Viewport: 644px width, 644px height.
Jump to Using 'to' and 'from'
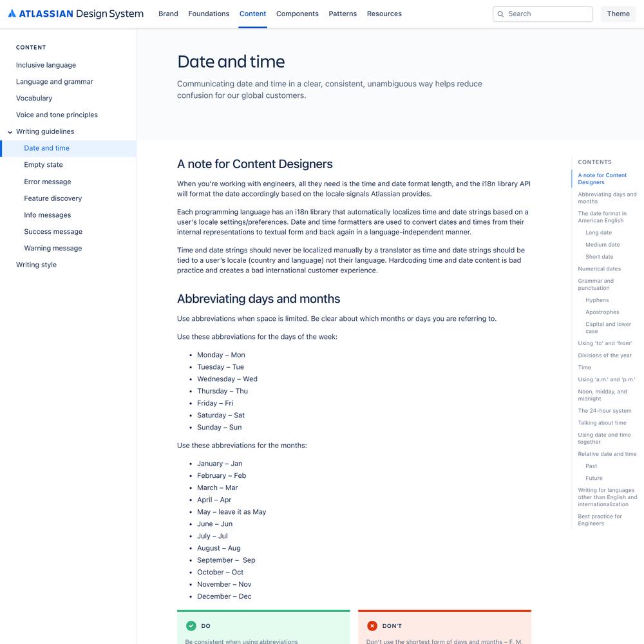(x=605, y=343)
